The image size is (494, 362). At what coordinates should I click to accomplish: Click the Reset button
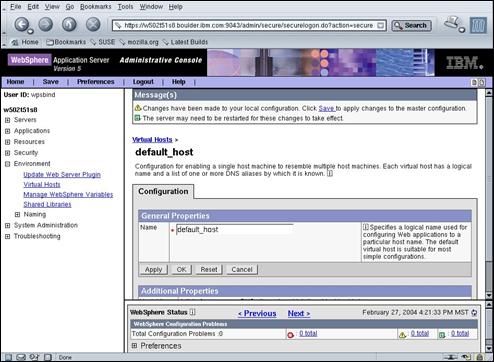tap(209, 270)
